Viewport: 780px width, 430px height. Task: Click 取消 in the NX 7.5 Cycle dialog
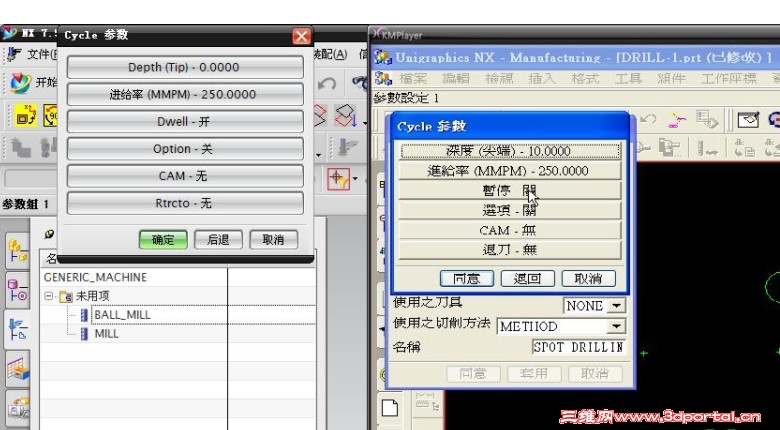click(x=274, y=239)
